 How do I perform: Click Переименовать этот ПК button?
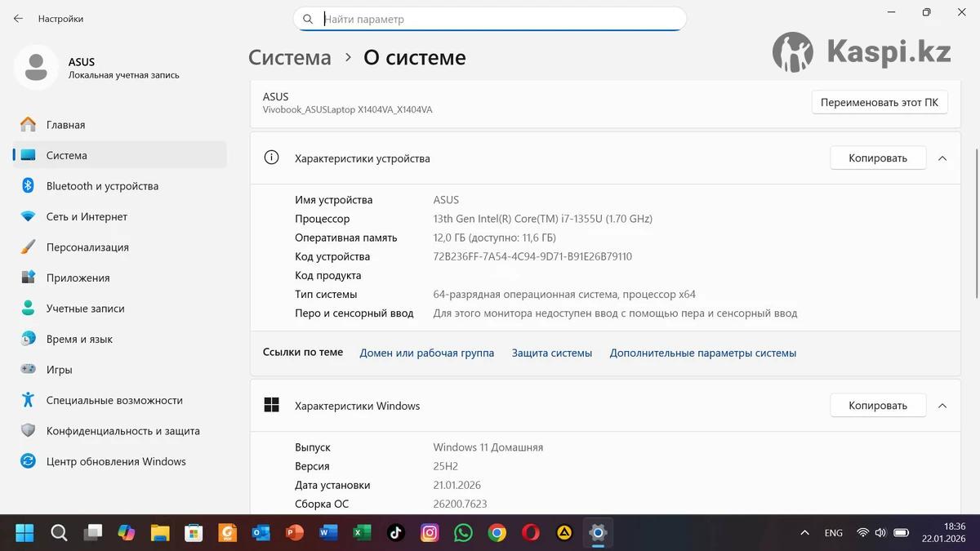tap(879, 103)
